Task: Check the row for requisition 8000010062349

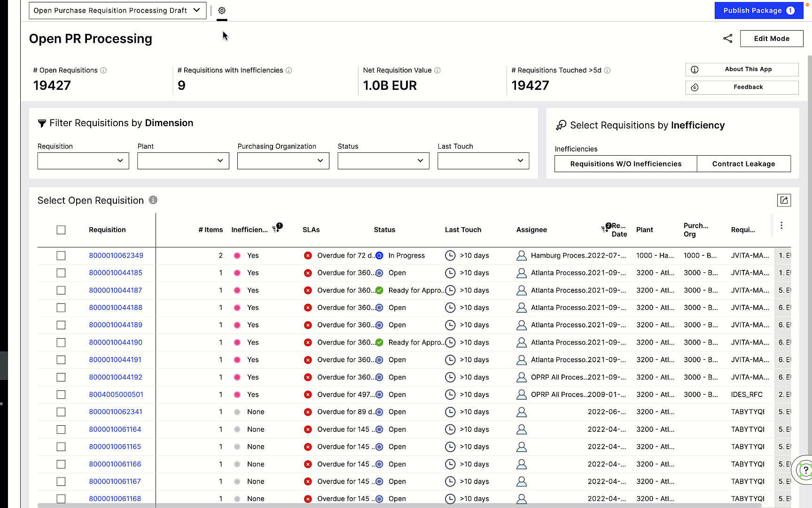Action: pyautogui.click(x=61, y=255)
